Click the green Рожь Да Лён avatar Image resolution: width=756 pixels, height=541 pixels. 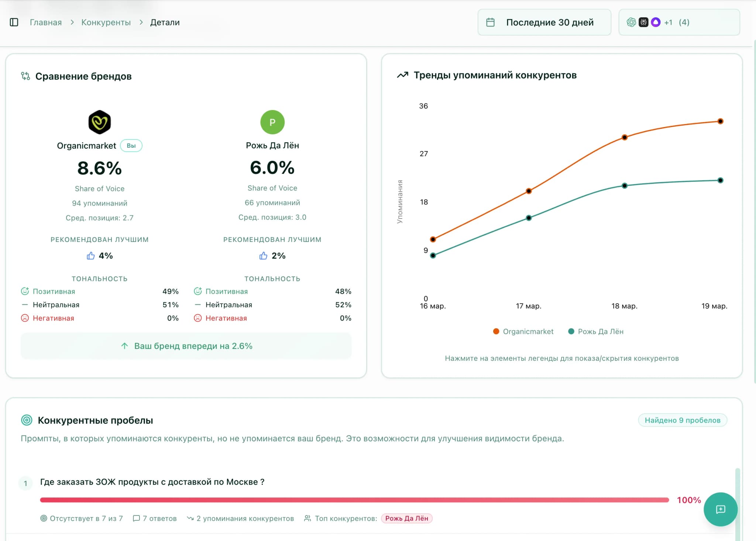click(x=272, y=122)
